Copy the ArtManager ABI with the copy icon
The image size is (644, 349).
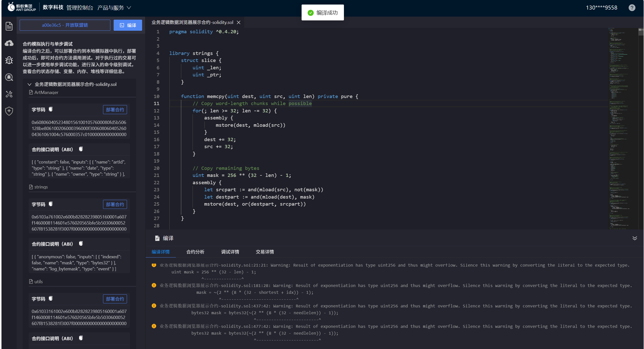(x=81, y=149)
